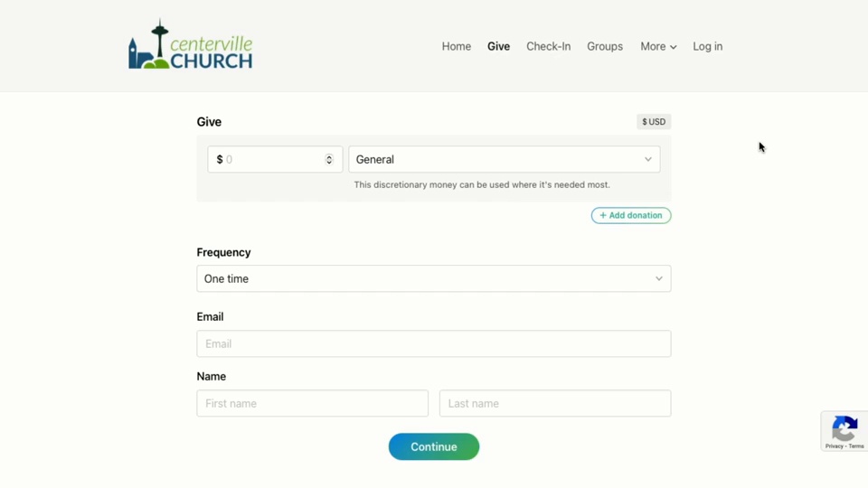The height and width of the screenshot is (488, 868).
Task: Select the Last name field
Action: (555, 403)
